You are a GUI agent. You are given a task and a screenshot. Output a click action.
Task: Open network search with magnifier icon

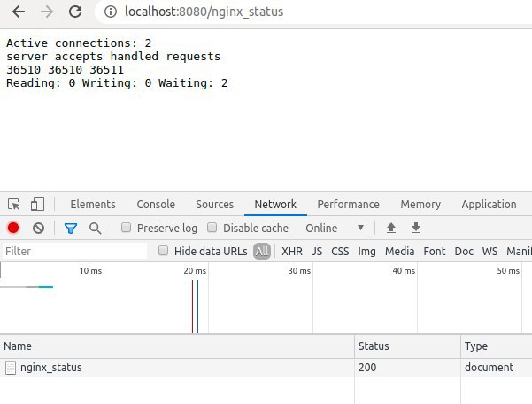coord(95,228)
